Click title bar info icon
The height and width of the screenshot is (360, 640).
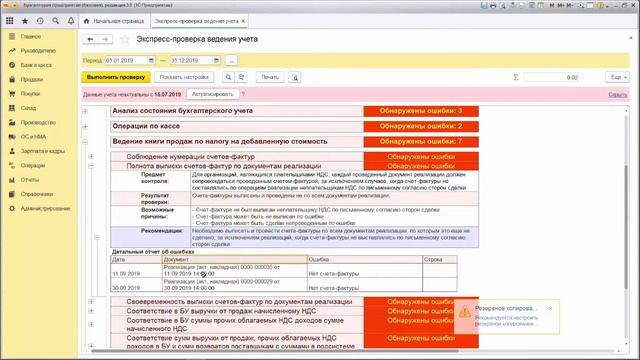[x=600, y=5]
